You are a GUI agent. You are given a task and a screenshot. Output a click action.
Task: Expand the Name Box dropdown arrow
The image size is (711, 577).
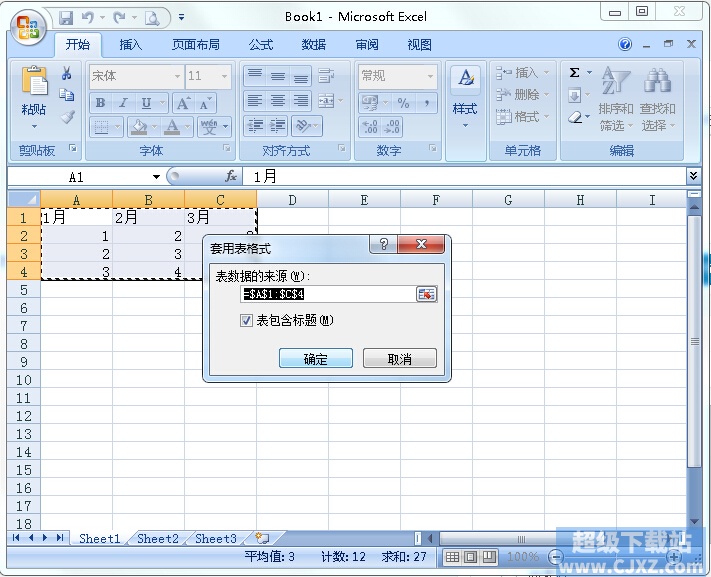pyautogui.click(x=156, y=176)
